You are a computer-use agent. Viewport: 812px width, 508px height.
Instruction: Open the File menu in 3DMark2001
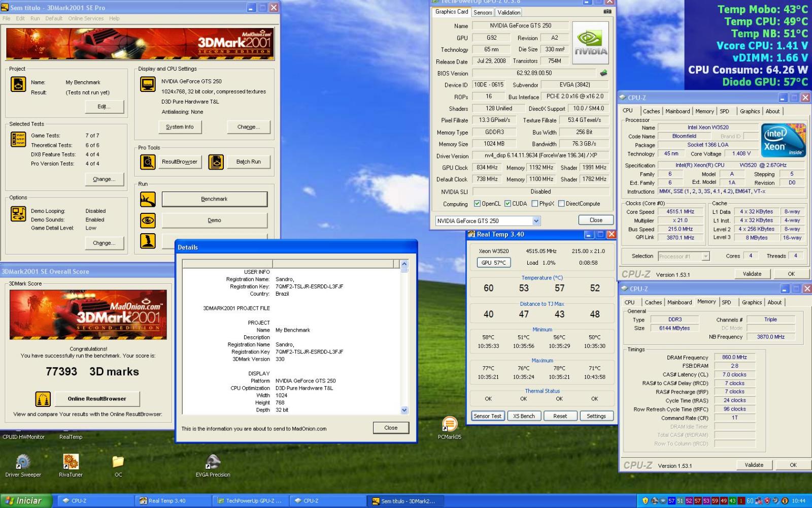[x=7, y=18]
